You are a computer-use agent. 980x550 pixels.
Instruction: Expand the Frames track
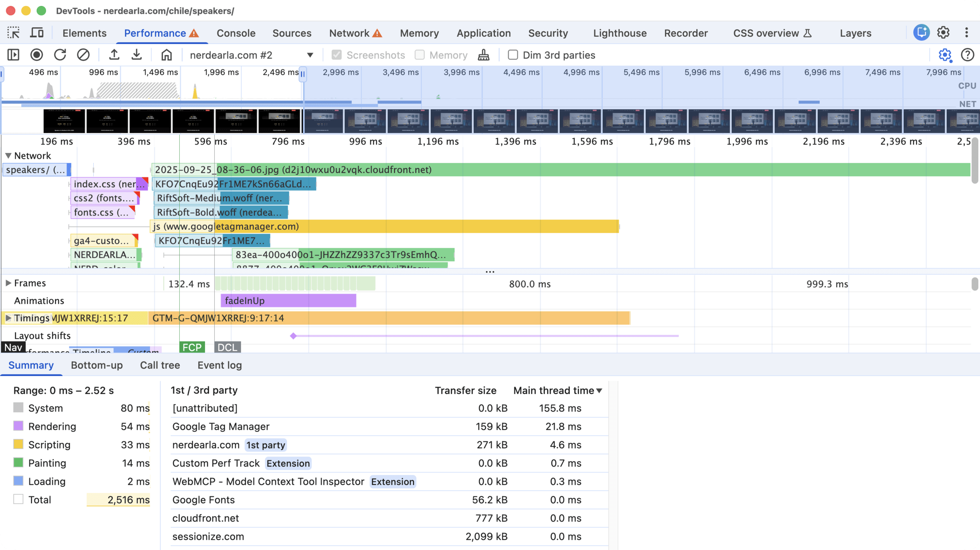(8, 283)
